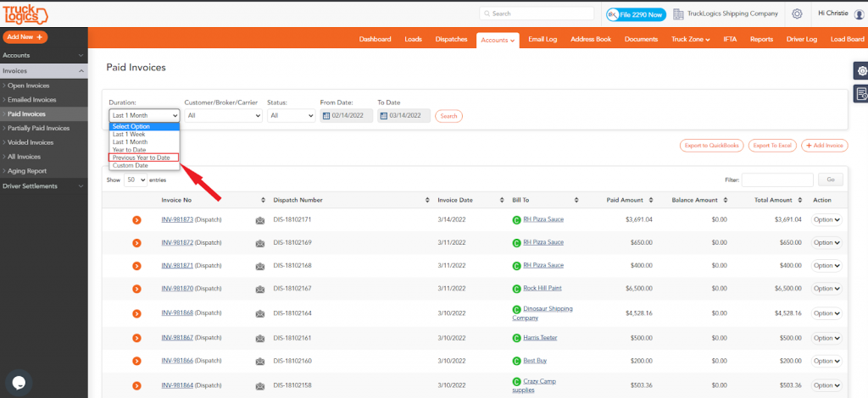868x398 pixels.
Task: Choose Year to Date option
Action: pos(144,150)
